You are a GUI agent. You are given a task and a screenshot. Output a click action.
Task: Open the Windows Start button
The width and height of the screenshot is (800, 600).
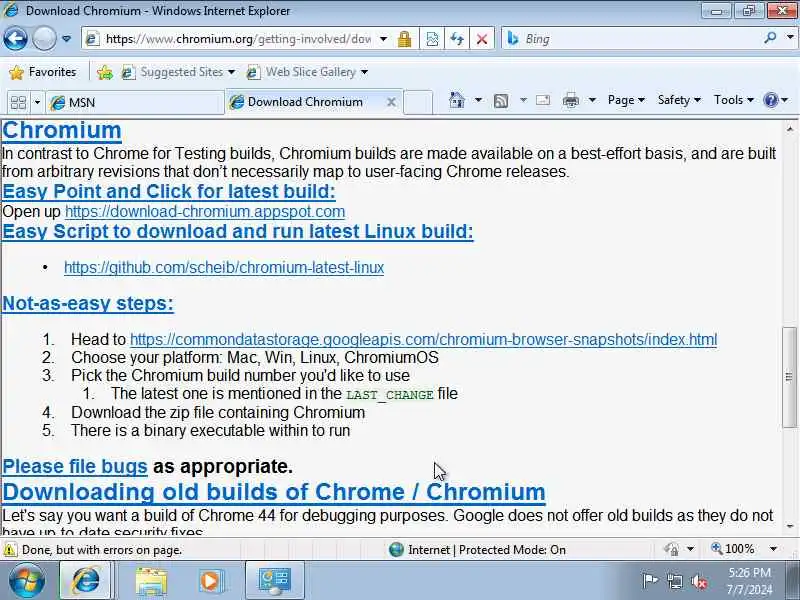pyautogui.click(x=26, y=580)
